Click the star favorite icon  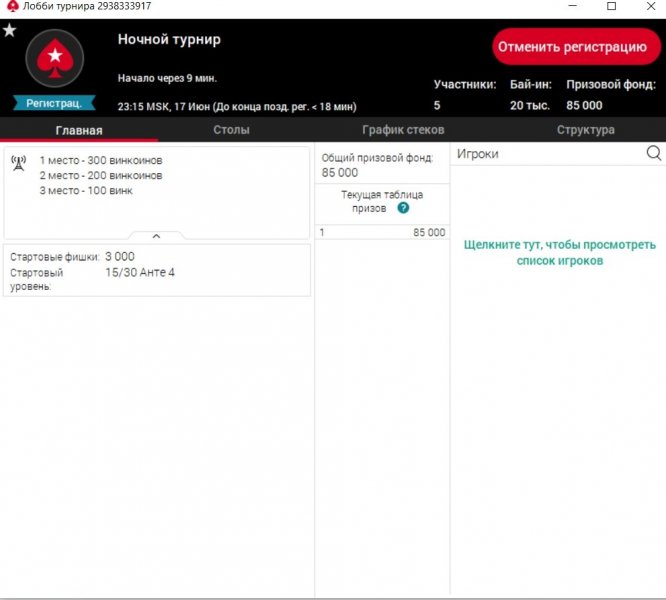pyautogui.click(x=9, y=30)
